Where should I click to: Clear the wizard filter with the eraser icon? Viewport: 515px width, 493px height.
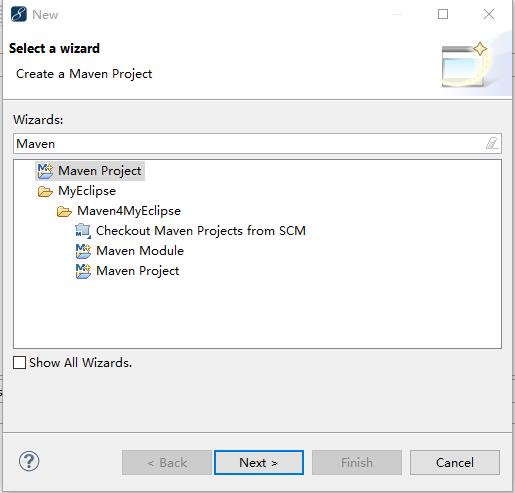click(492, 144)
